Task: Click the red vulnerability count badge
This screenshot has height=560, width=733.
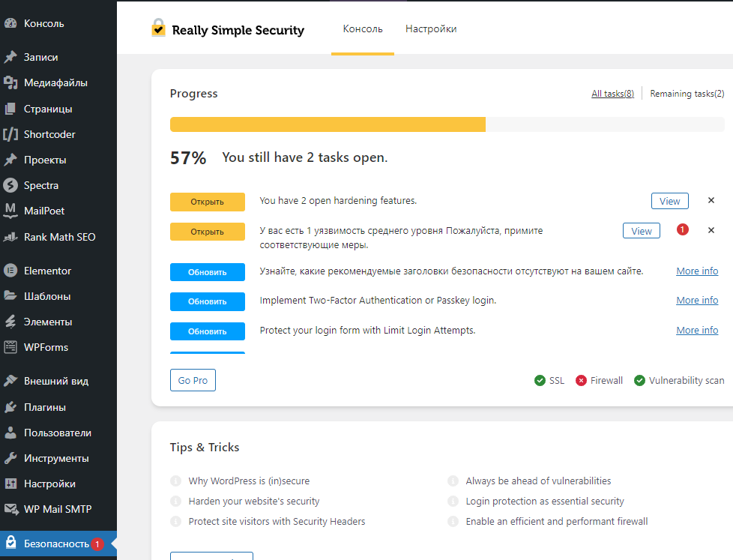Action: coord(683,229)
